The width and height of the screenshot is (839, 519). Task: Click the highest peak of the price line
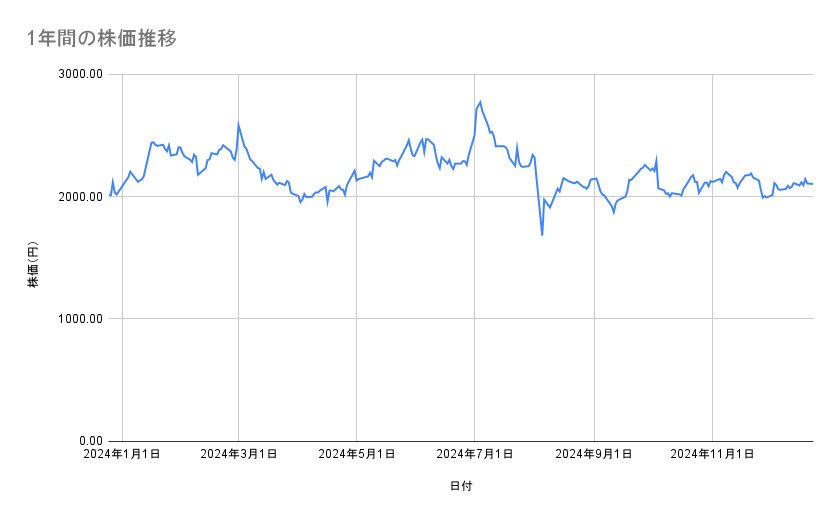point(480,102)
